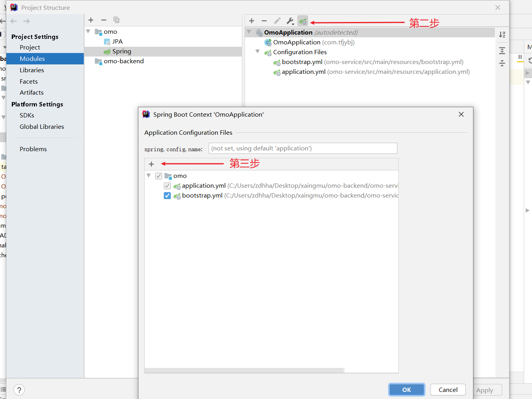
Task: Open the wrench settings icon in the Spring toolbar
Action: (290, 21)
